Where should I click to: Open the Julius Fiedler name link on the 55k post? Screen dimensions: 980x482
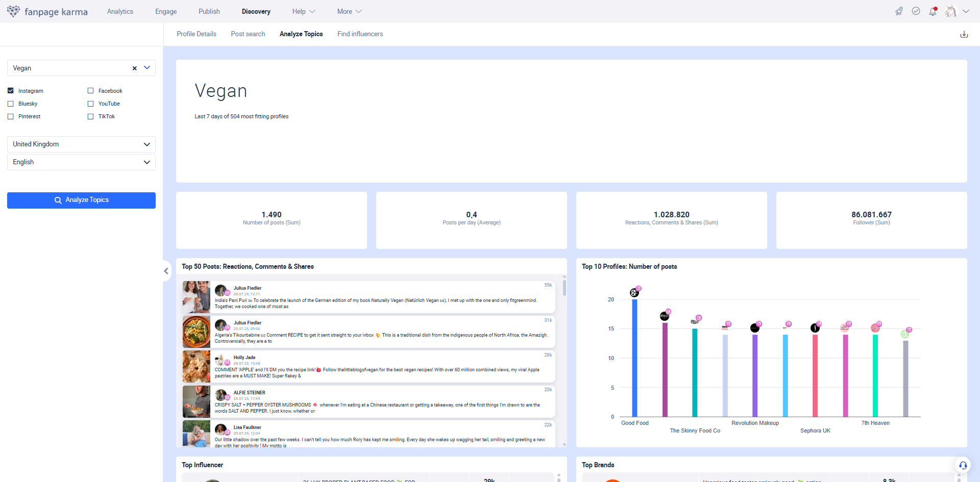248,288
